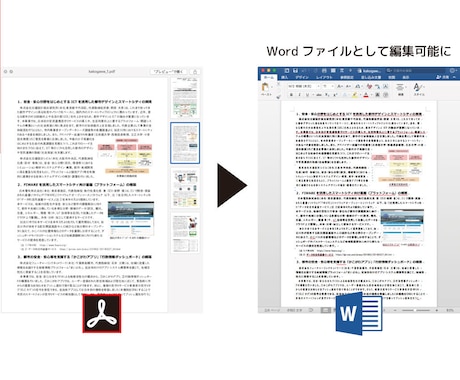Open the font size dropdown
The height and width of the screenshot is (380, 460).
coord(332,86)
